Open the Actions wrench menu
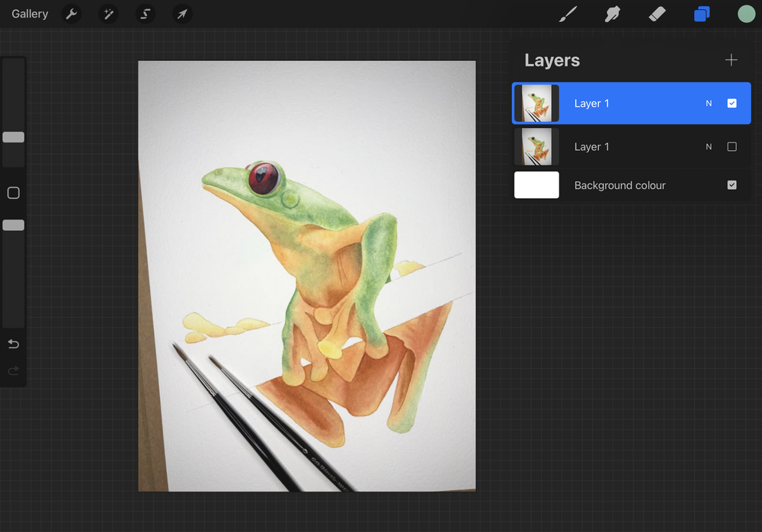762x532 pixels. click(x=72, y=14)
